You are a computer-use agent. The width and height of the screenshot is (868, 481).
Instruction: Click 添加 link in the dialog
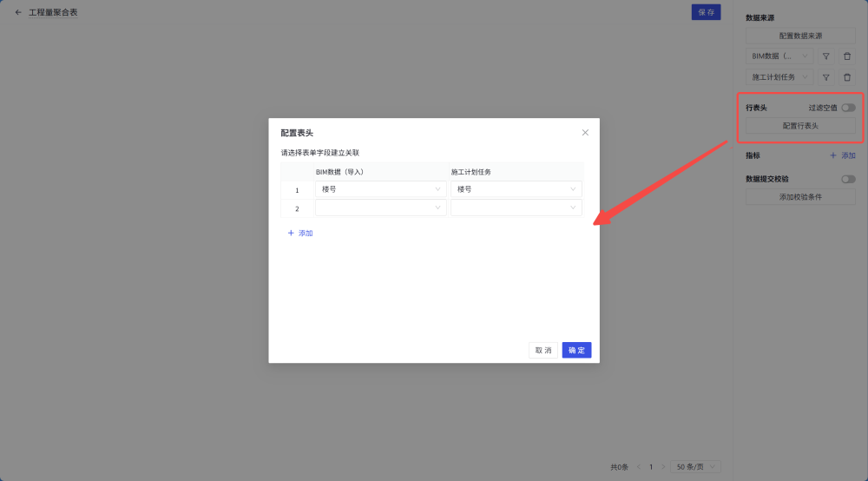pyautogui.click(x=300, y=234)
